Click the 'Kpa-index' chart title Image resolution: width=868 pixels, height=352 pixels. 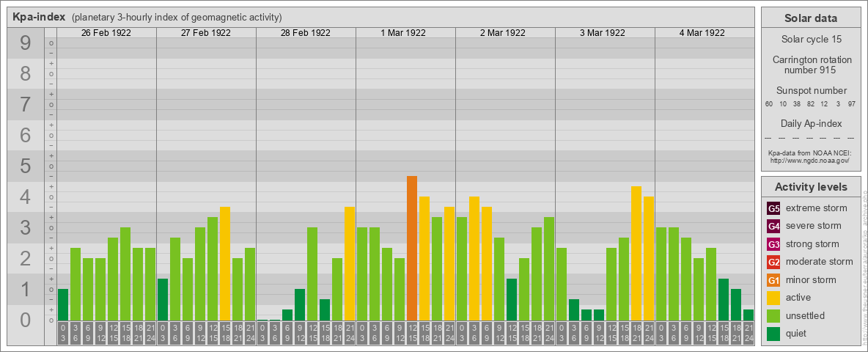pyautogui.click(x=39, y=17)
